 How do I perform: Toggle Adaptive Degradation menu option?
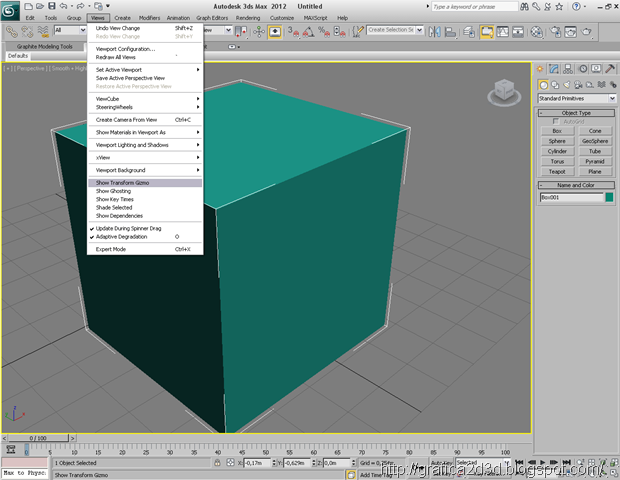click(x=120, y=237)
